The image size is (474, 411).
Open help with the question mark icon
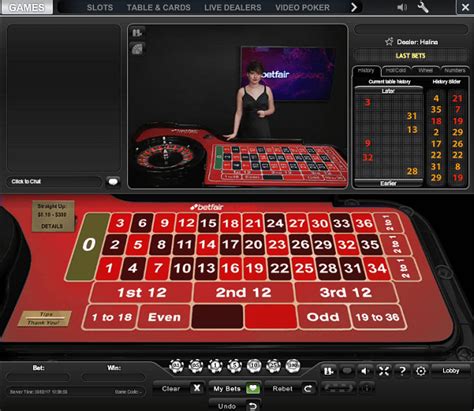pos(402,371)
